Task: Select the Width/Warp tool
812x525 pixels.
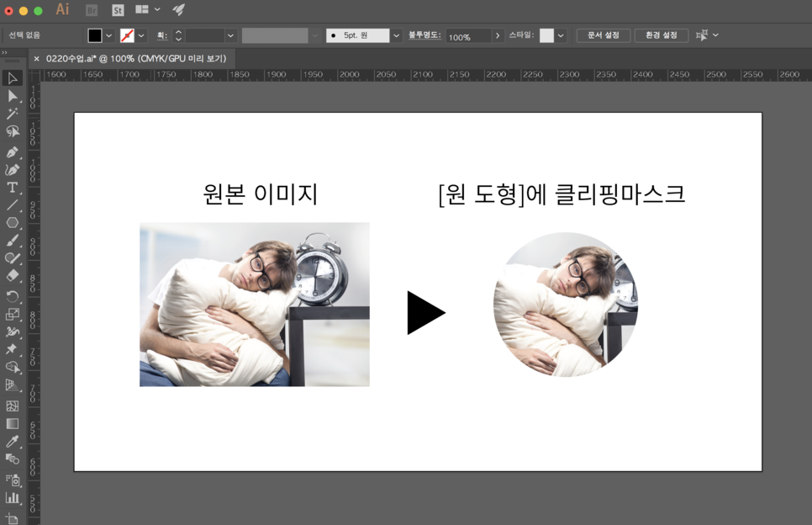Action: (13, 331)
